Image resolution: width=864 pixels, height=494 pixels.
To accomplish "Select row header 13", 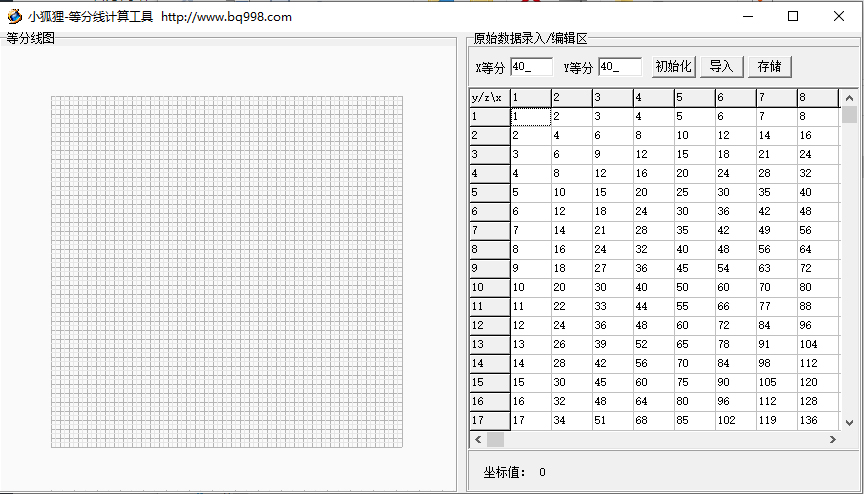I will click(490, 344).
